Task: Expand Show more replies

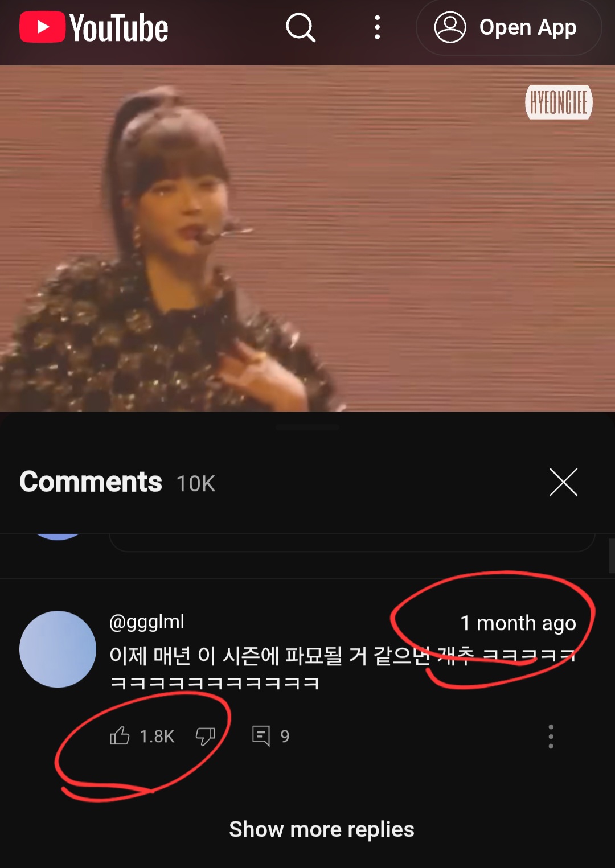Action: pos(322,829)
